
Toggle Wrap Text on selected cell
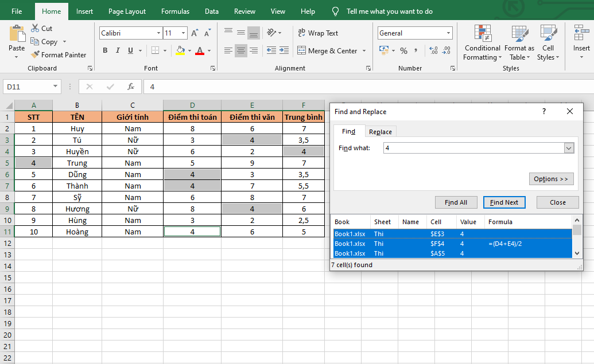[x=317, y=33]
